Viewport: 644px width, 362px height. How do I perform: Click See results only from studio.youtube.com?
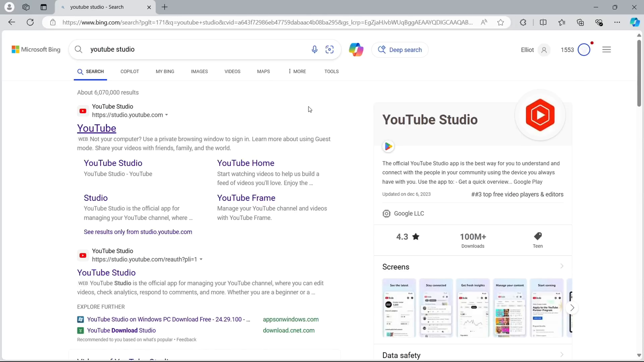[x=138, y=232]
